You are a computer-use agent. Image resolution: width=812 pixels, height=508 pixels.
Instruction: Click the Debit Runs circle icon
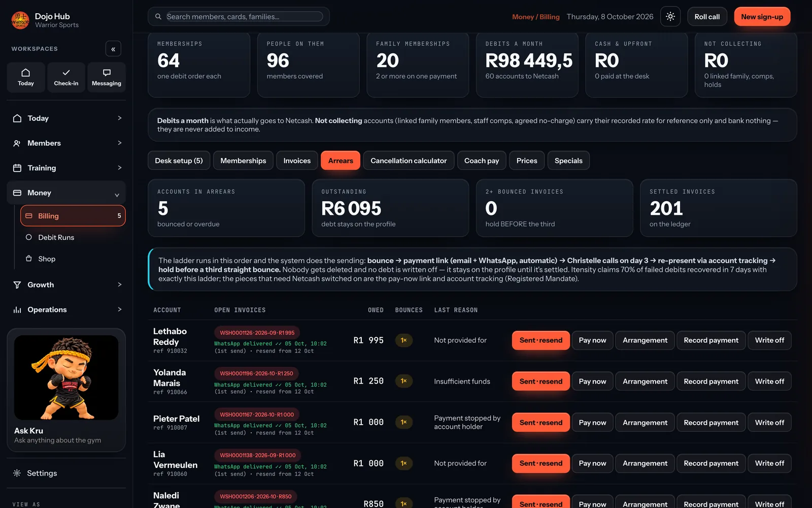coord(29,237)
